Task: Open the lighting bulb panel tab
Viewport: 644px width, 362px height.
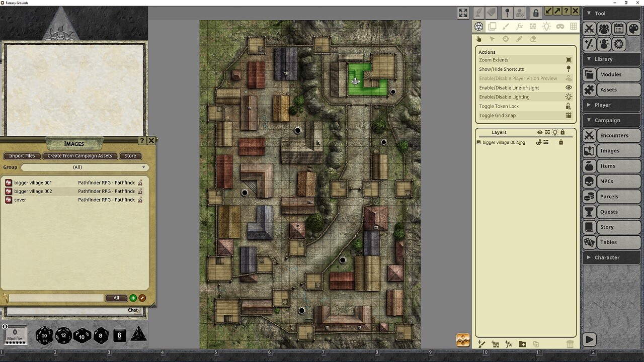Action: coord(546,26)
